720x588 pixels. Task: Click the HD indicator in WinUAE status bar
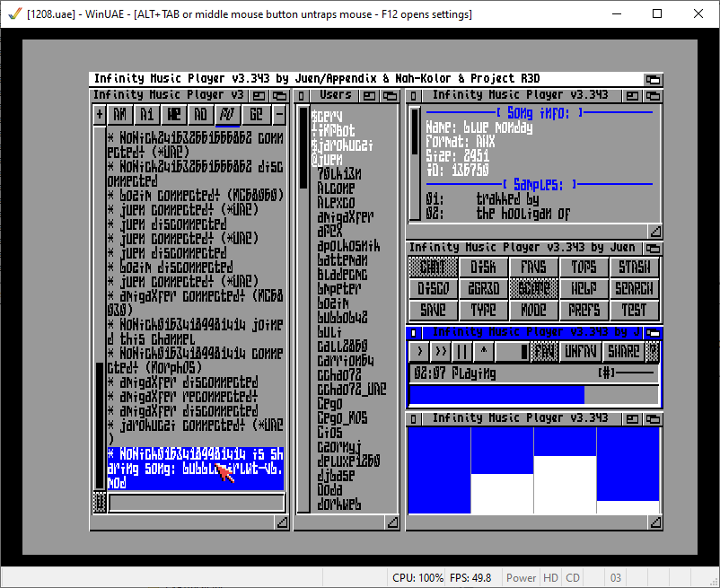550,577
